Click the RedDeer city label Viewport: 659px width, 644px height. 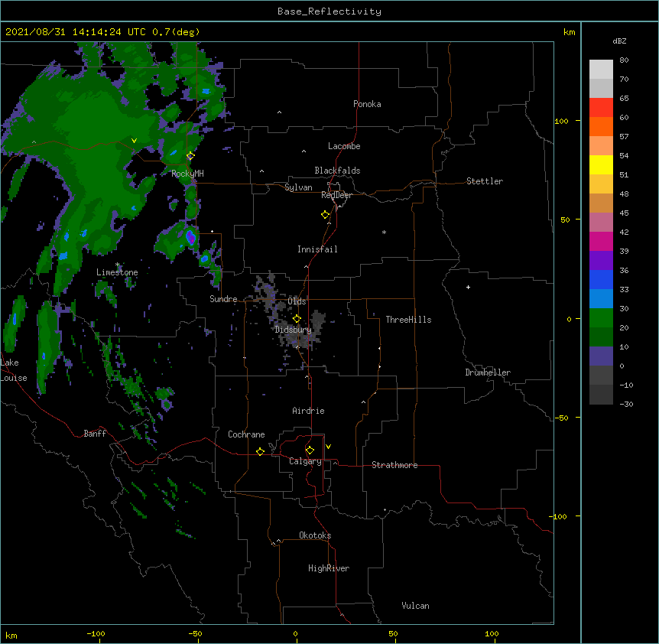pyautogui.click(x=336, y=195)
